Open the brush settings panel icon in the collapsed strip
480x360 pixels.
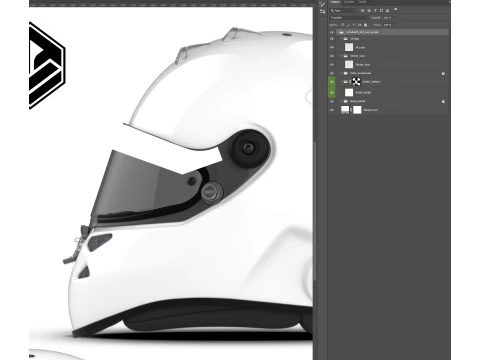pos(322,4)
